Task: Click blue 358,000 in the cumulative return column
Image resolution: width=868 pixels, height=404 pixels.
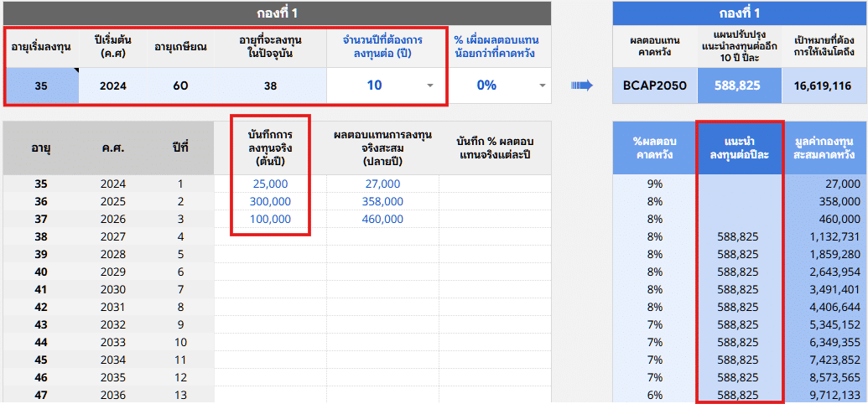Action: click(383, 201)
